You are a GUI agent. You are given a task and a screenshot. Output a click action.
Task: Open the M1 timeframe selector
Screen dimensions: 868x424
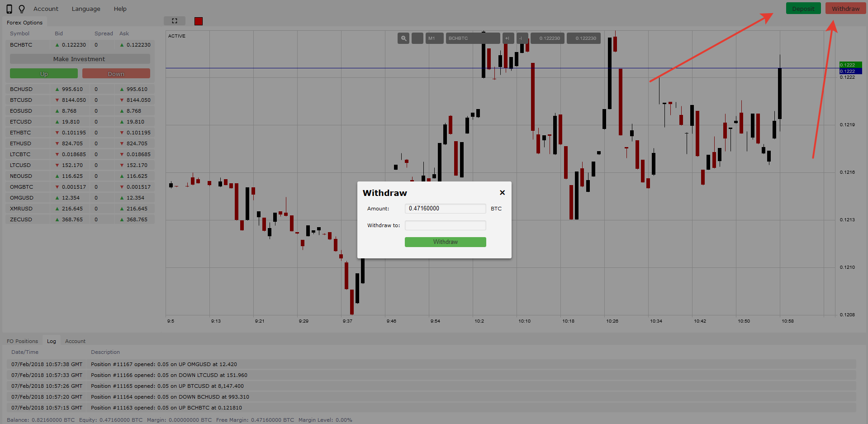click(434, 38)
